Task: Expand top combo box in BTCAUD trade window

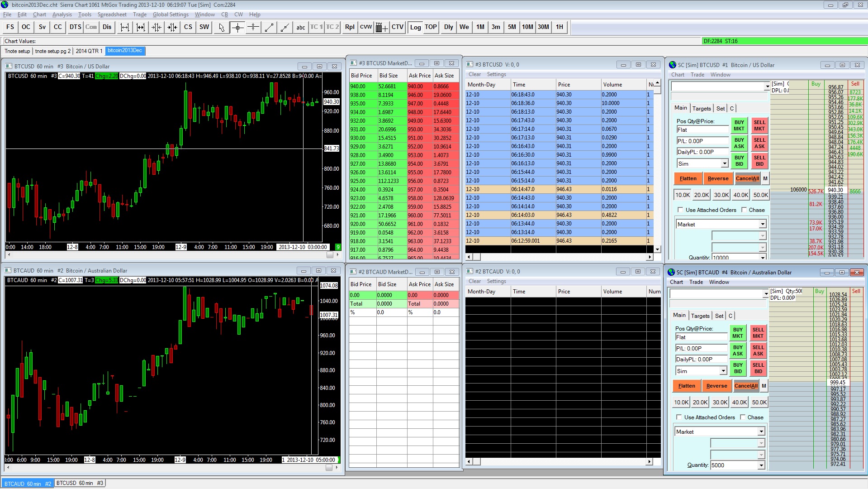Action: pyautogui.click(x=766, y=294)
